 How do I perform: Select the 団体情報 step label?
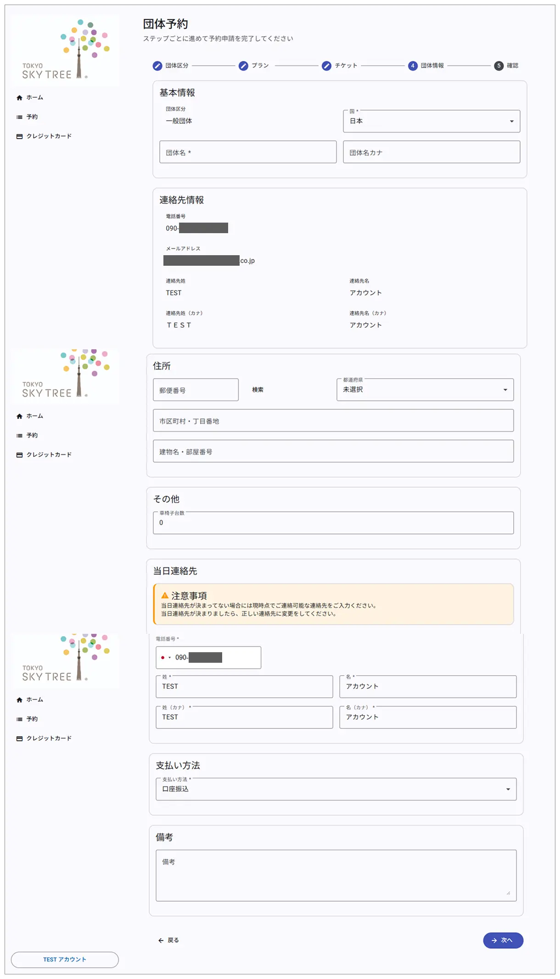(x=432, y=66)
